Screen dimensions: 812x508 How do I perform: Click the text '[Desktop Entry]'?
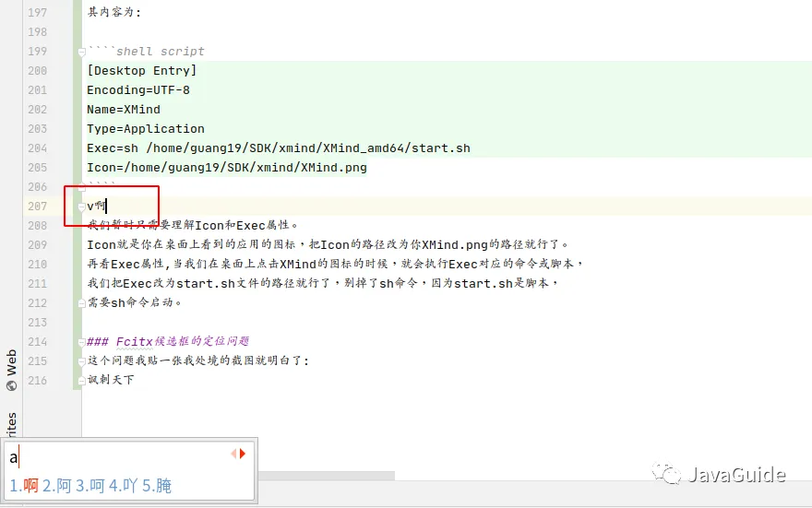click(x=142, y=71)
